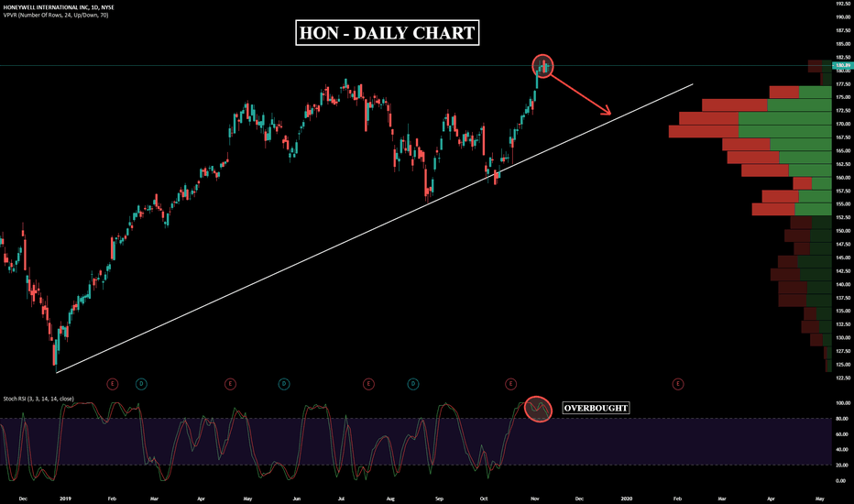The width and height of the screenshot is (854, 504).
Task: Click the 167.50 price axis label
Action: click(x=843, y=137)
